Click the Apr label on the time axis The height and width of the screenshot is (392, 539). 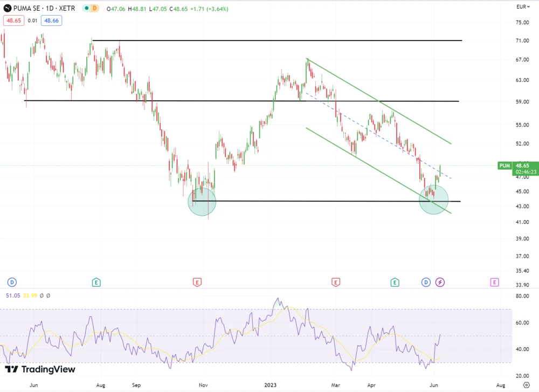point(371,385)
